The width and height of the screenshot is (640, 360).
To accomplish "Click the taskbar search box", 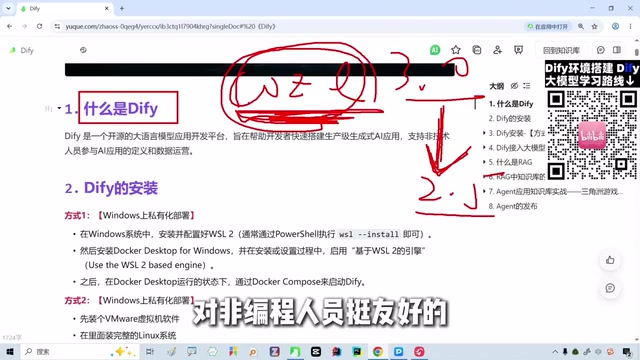I will point(79,351).
